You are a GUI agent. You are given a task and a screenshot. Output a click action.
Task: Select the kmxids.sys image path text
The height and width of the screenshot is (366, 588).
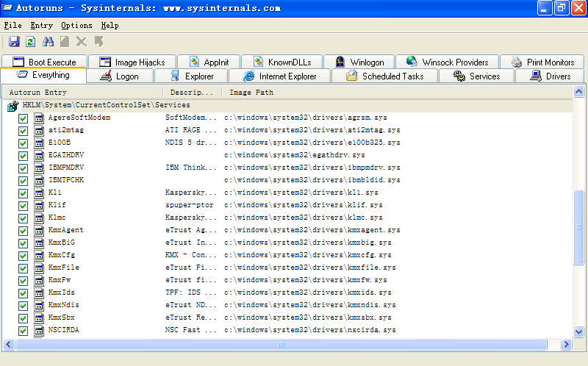[x=308, y=293]
